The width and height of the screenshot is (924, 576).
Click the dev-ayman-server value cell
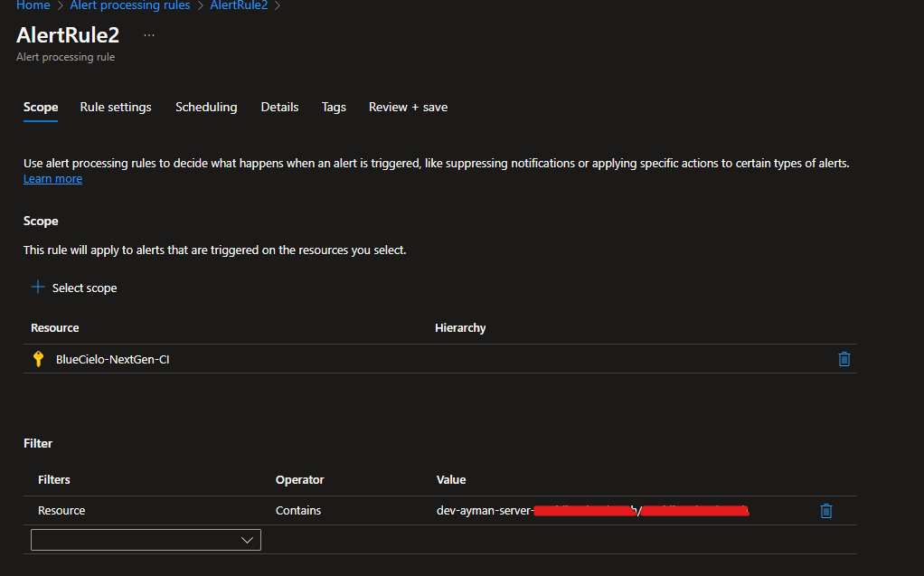click(593, 511)
